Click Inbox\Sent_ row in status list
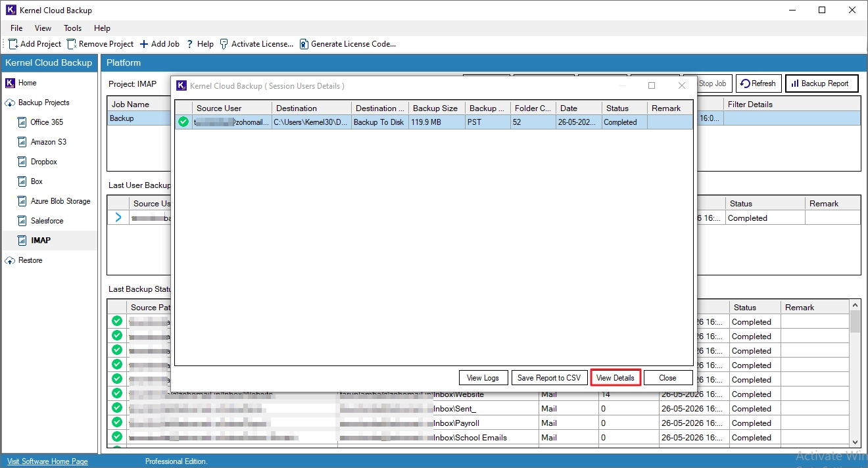Screen dimensions: 868x468 (x=478, y=409)
